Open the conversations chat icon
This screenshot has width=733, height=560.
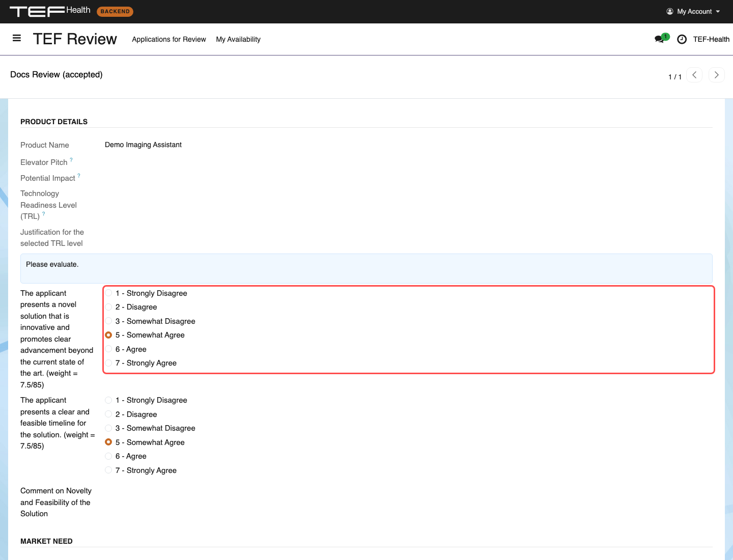pos(660,39)
